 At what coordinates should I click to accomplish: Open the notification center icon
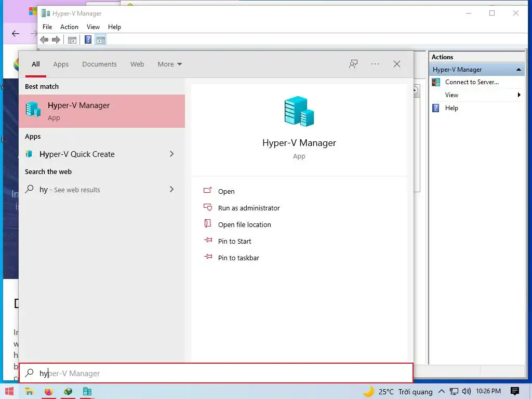tap(515, 392)
